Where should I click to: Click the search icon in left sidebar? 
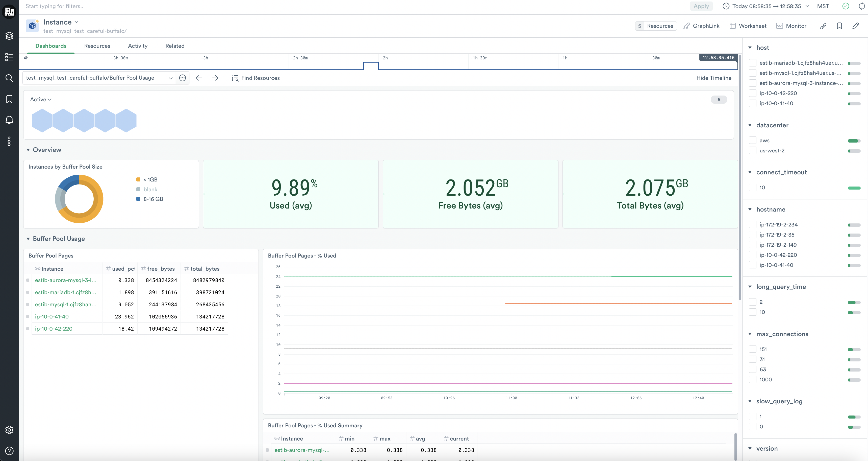(9, 78)
